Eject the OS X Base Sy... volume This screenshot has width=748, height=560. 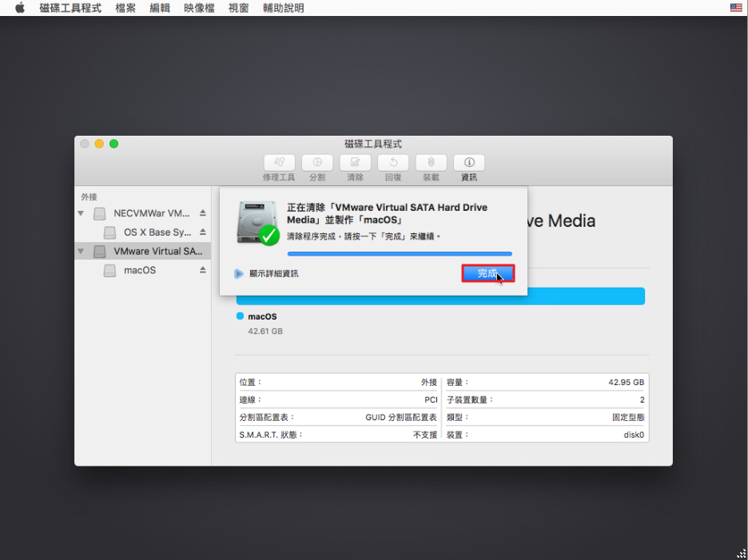203,232
